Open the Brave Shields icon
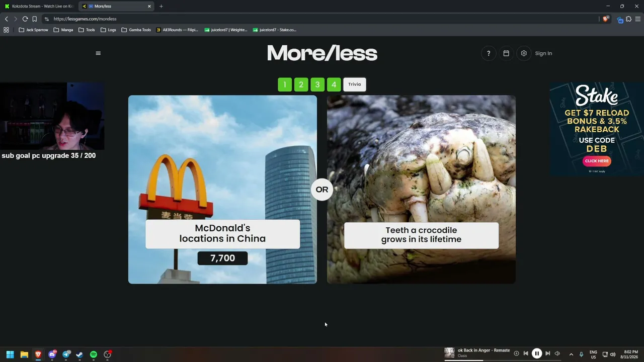Viewport: 644px width, 362px height. pos(606,19)
